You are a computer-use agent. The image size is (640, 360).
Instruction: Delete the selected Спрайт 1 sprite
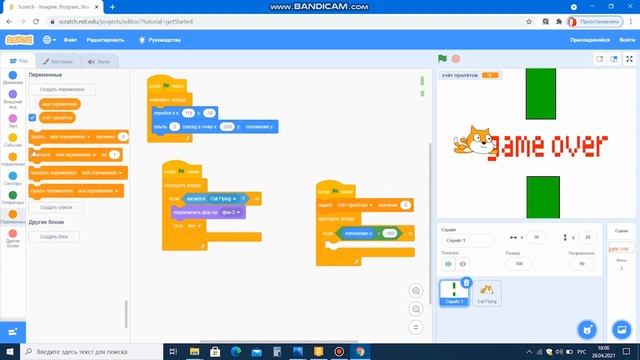[466, 282]
